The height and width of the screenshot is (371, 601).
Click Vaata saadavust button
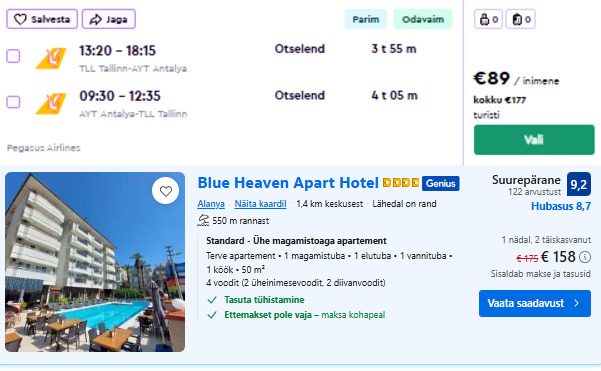point(535,303)
